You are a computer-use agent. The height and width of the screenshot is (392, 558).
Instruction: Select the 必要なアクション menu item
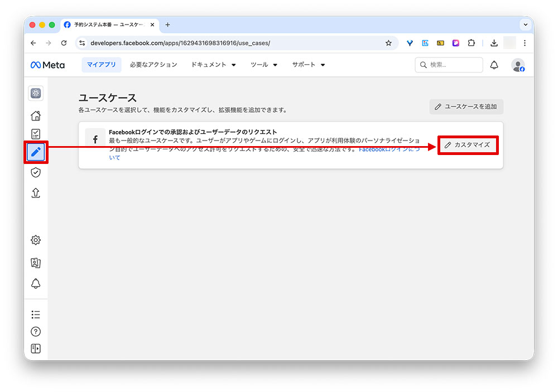(155, 65)
